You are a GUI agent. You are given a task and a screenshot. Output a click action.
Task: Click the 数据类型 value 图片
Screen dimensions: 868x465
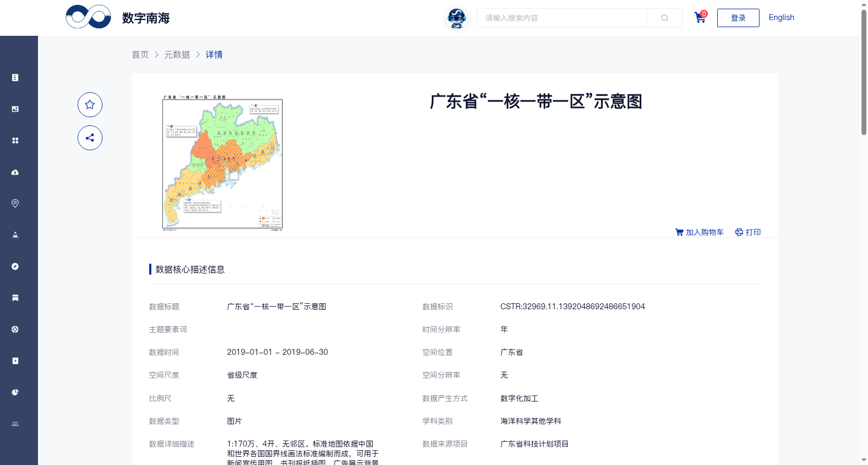[x=234, y=421]
